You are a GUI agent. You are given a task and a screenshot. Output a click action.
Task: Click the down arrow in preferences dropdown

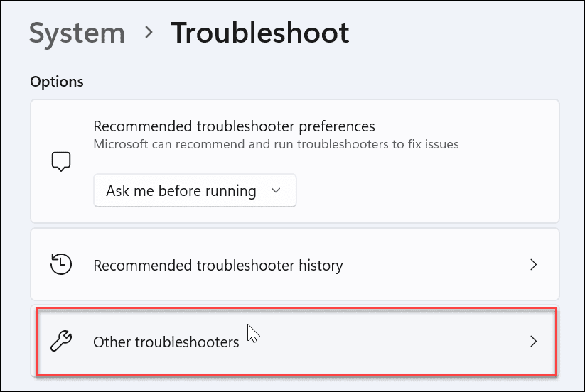coord(277,190)
